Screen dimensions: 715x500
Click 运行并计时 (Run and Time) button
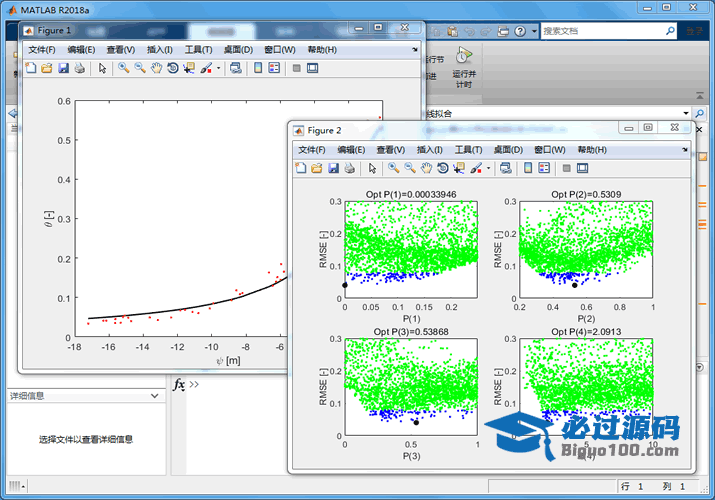pos(464,67)
